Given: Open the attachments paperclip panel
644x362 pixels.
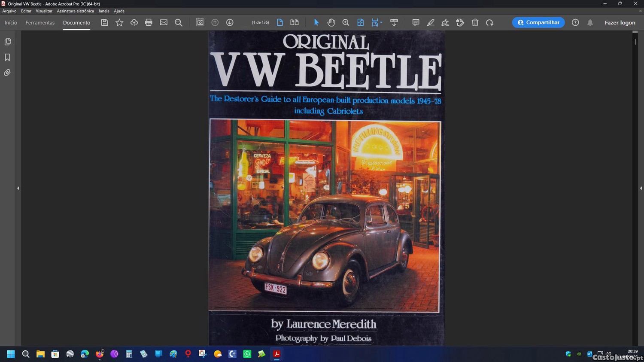Looking at the screenshot, I should 7,73.
